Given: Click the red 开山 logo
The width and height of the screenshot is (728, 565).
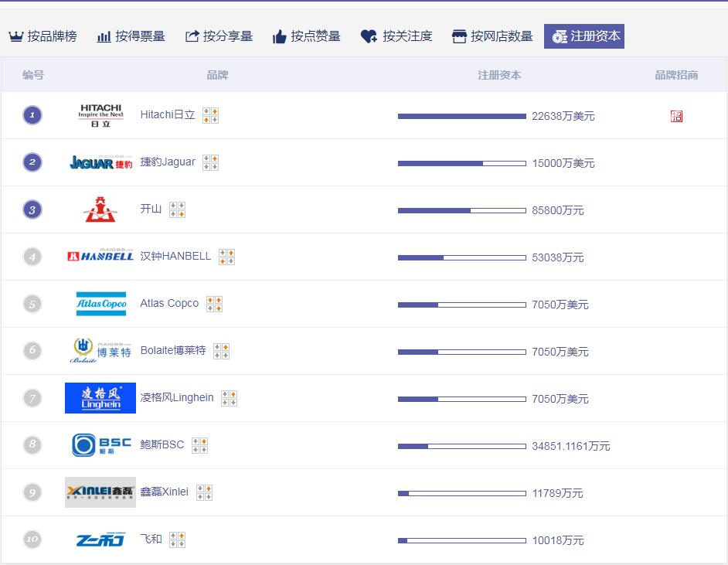Looking at the screenshot, I should (x=100, y=209).
